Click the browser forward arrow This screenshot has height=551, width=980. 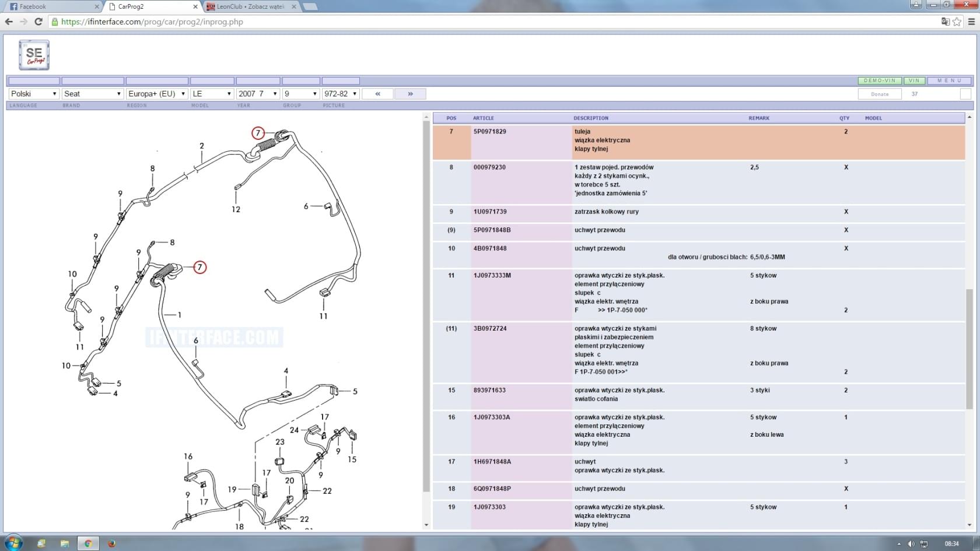(23, 22)
